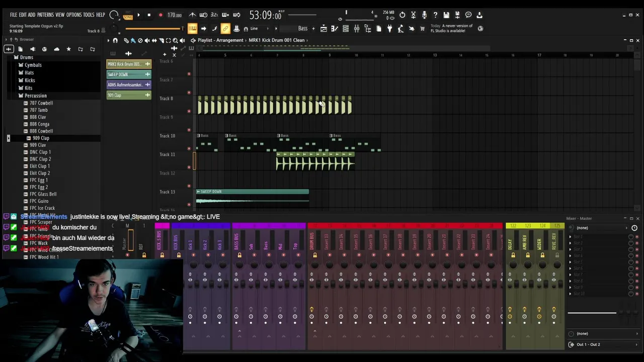The height and width of the screenshot is (362, 644).
Task: Mute Track 8 with its dot toggle
Action: [189, 111]
